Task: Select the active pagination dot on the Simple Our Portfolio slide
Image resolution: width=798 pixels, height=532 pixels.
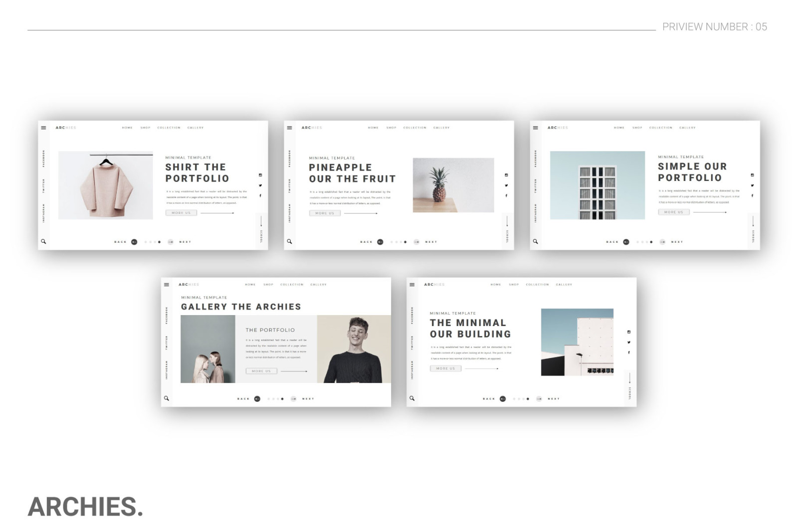Action: pos(651,242)
